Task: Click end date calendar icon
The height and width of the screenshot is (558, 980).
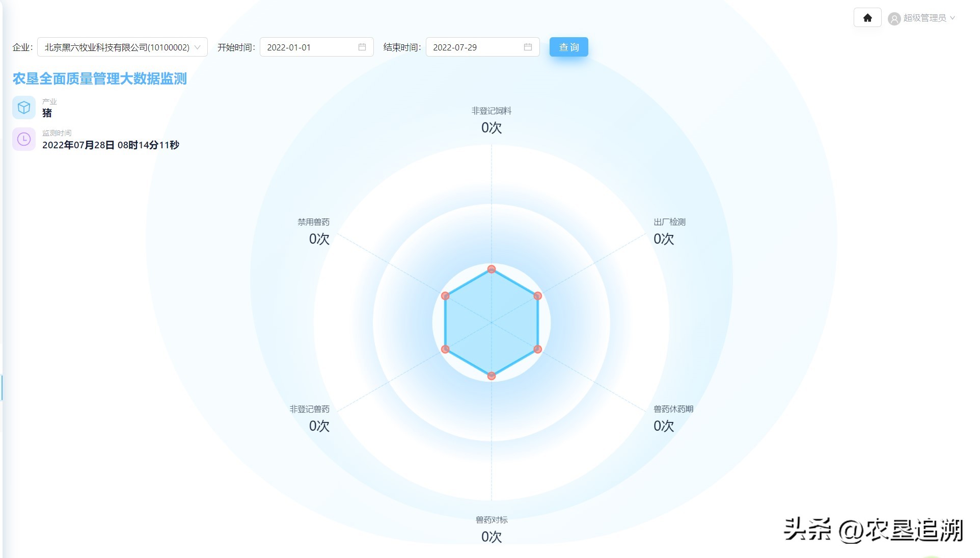Action: coord(528,47)
